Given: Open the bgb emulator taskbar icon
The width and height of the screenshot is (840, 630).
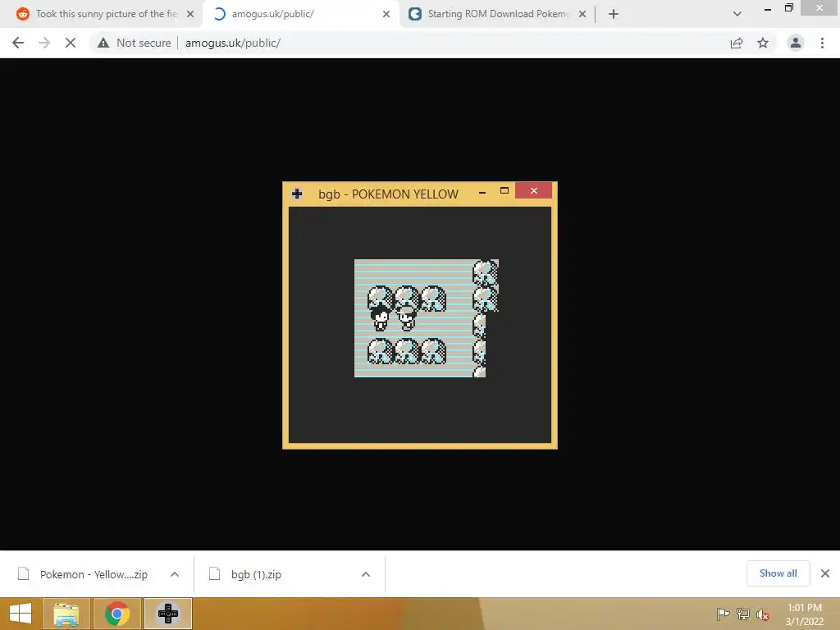Looking at the screenshot, I should tap(168, 614).
